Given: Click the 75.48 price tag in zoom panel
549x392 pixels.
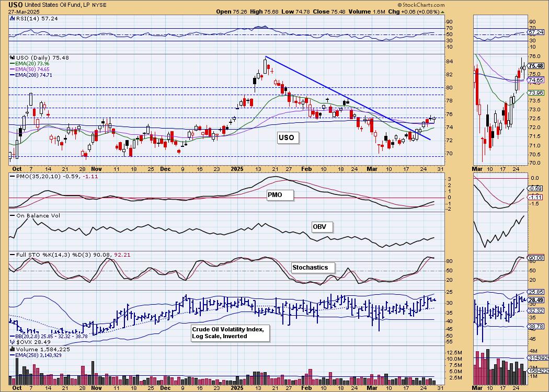Looking at the screenshot, I should pos(536,66).
